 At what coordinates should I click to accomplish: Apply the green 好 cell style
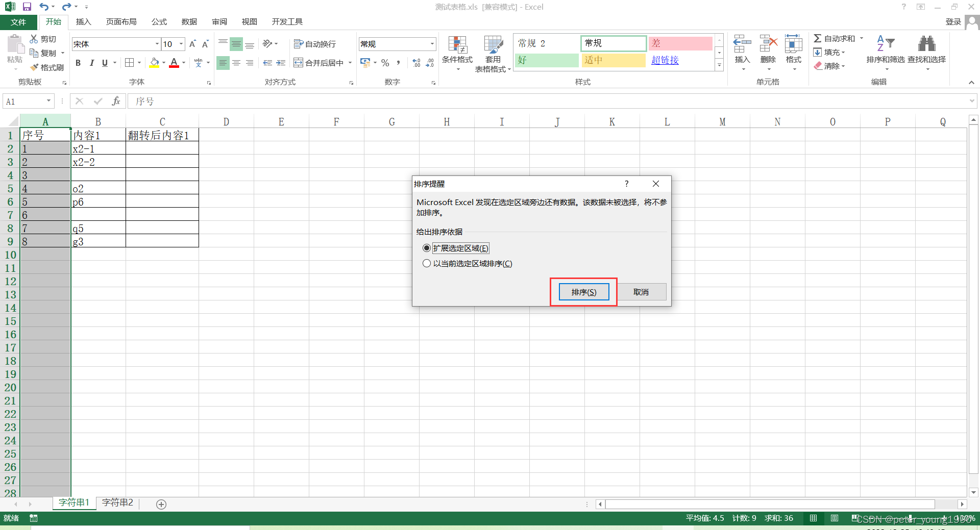pos(547,60)
